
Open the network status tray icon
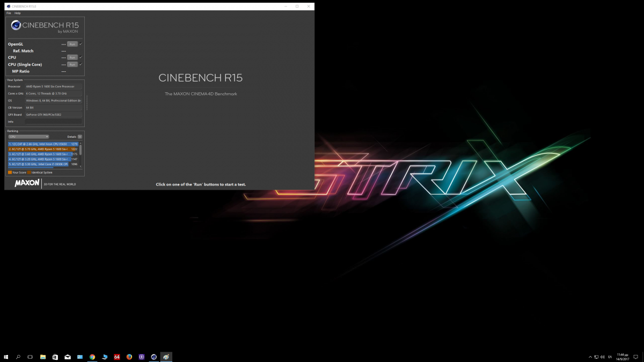pos(596,357)
